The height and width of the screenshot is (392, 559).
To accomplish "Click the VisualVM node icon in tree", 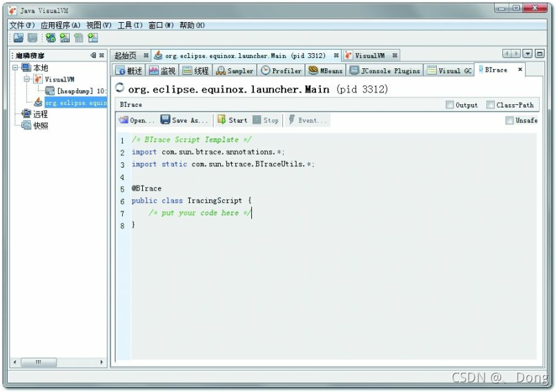I will (x=38, y=79).
